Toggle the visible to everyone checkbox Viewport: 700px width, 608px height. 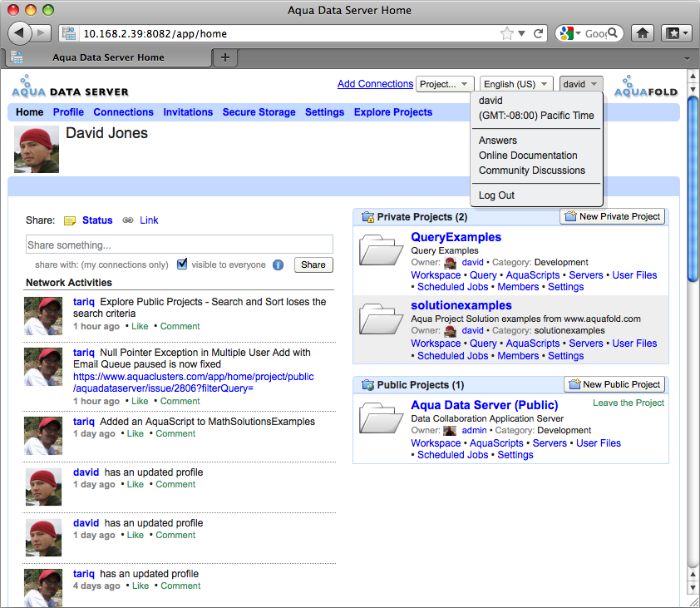click(x=182, y=264)
